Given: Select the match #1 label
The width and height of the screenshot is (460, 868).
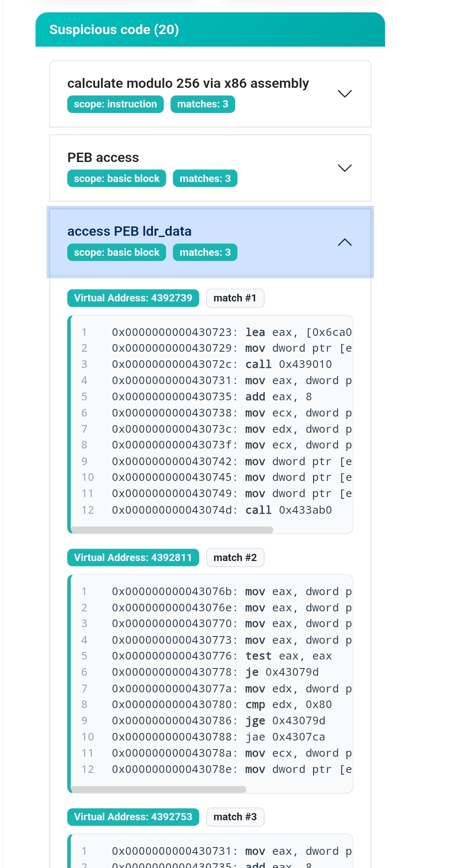Looking at the screenshot, I should point(235,298).
